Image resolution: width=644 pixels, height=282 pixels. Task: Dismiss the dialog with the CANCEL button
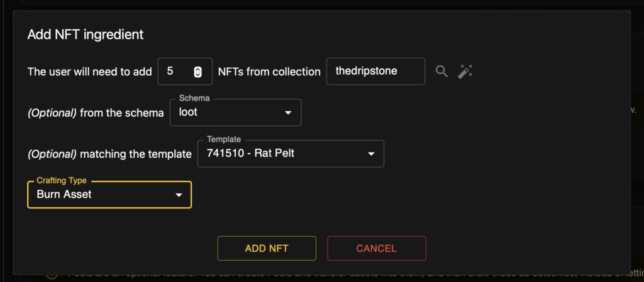pyautogui.click(x=377, y=248)
